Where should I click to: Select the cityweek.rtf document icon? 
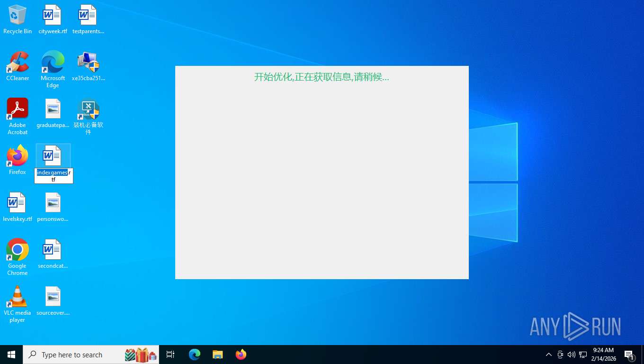point(53,19)
